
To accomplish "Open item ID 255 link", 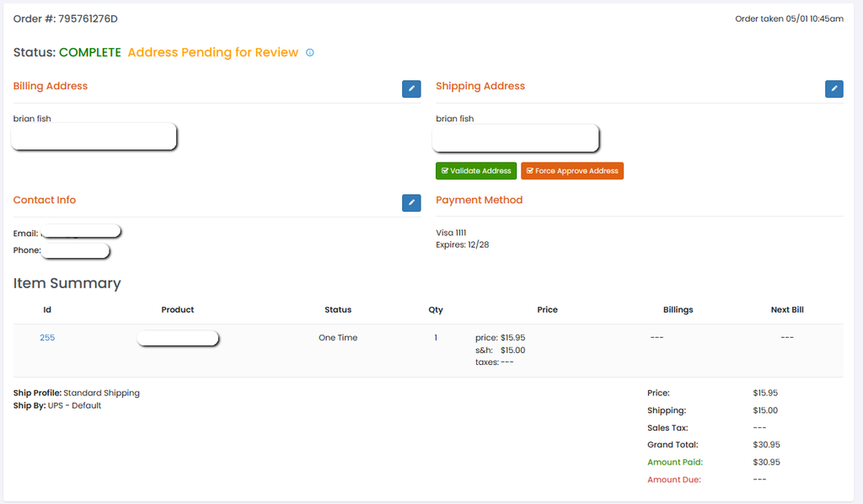I will pyautogui.click(x=47, y=338).
